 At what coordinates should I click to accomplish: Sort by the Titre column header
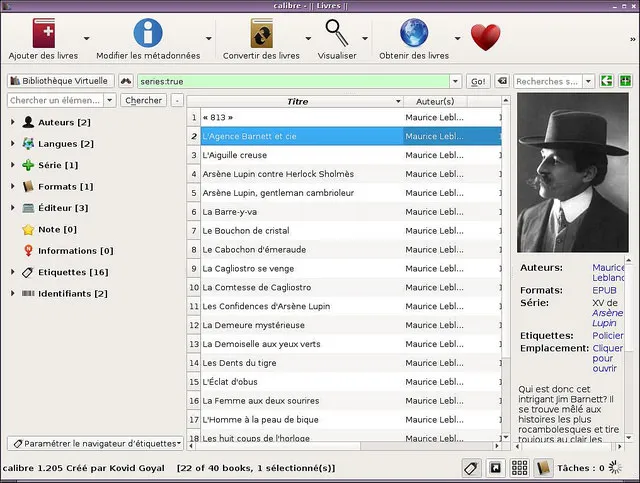[x=297, y=101]
